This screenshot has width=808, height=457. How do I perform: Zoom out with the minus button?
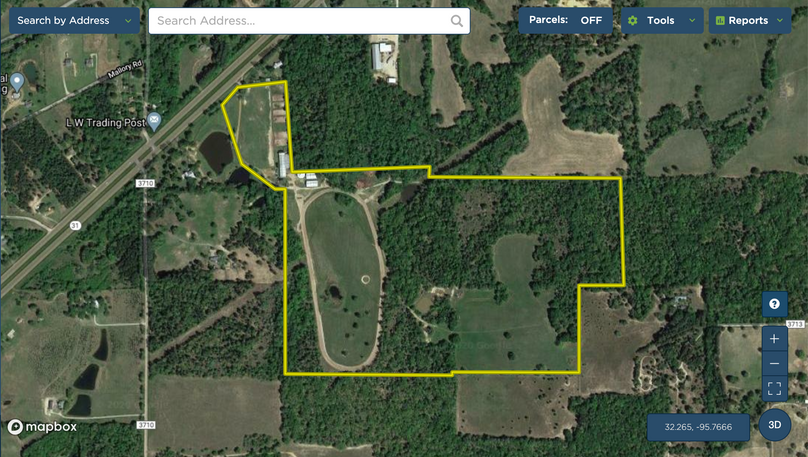click(x=775, y=364)
